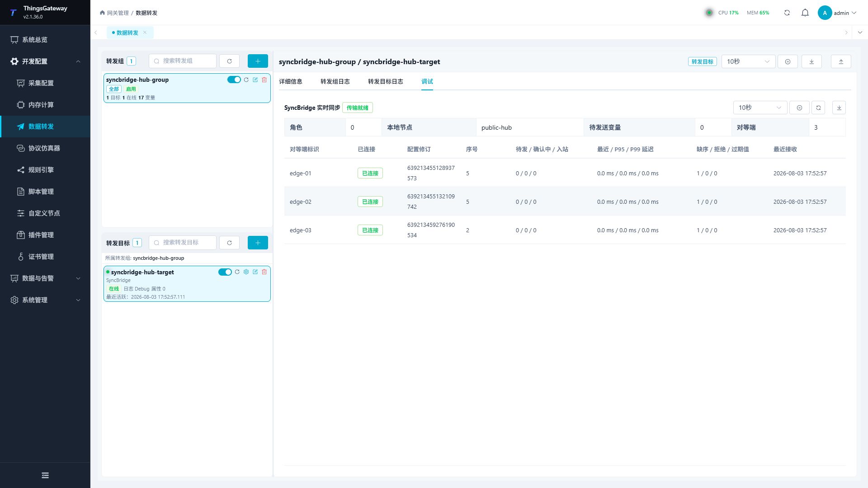Close the 数据转发 page tab

coord(145,32)
